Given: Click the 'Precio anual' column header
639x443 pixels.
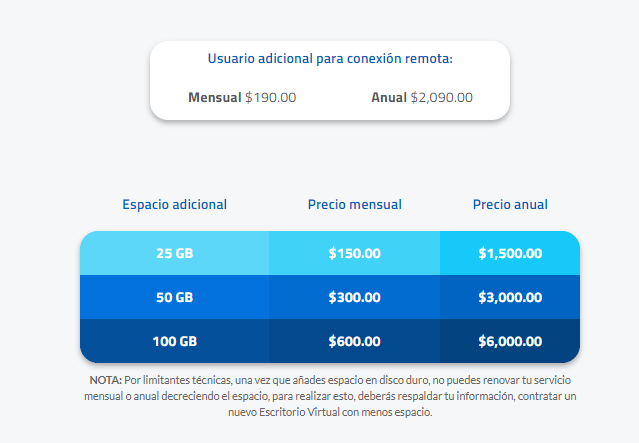Looking at the screenshot, I should 510,204.
